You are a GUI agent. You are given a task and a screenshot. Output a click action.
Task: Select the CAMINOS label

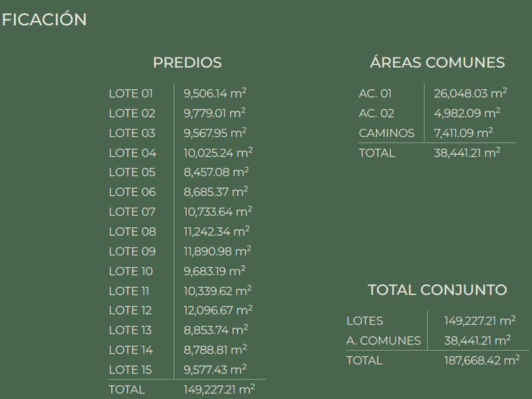[x=386, y=133]
